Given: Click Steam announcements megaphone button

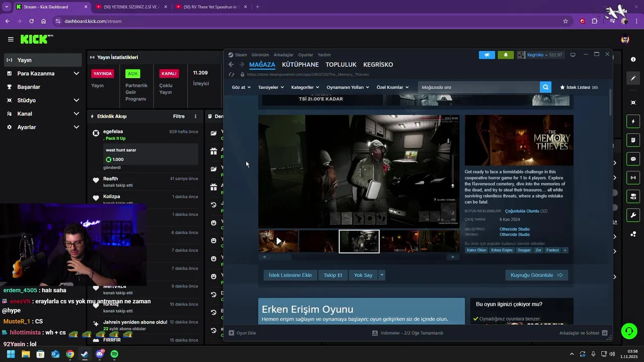Looking at the screenshot, I should tap(487, 55).
